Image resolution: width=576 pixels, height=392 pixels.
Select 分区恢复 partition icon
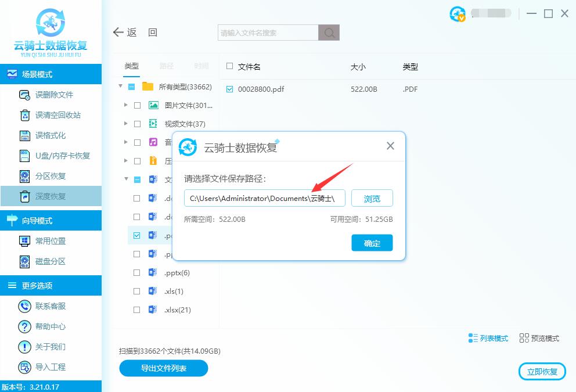(x=24, y=177)
